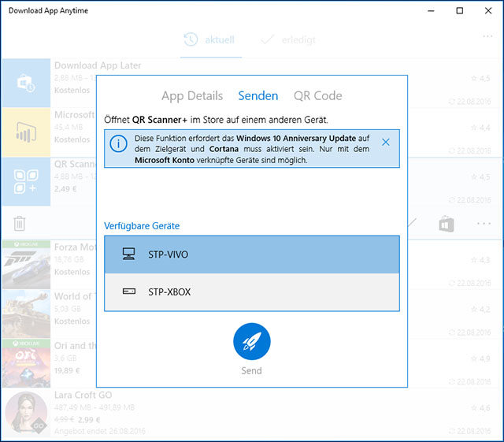Click the trash delete icon
This screenshot has height=442, width=504.
[x=19, y=223]
